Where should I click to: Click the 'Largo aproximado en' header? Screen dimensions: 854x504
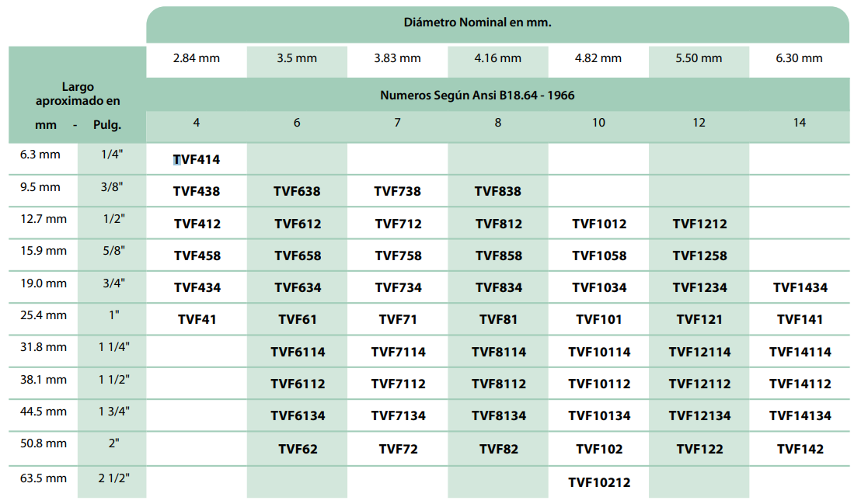pyautogui.click(x=78, y=94)
